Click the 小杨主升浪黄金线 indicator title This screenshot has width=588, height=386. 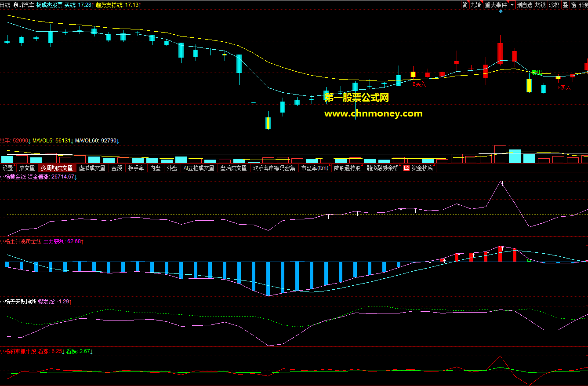click(21, 241)
